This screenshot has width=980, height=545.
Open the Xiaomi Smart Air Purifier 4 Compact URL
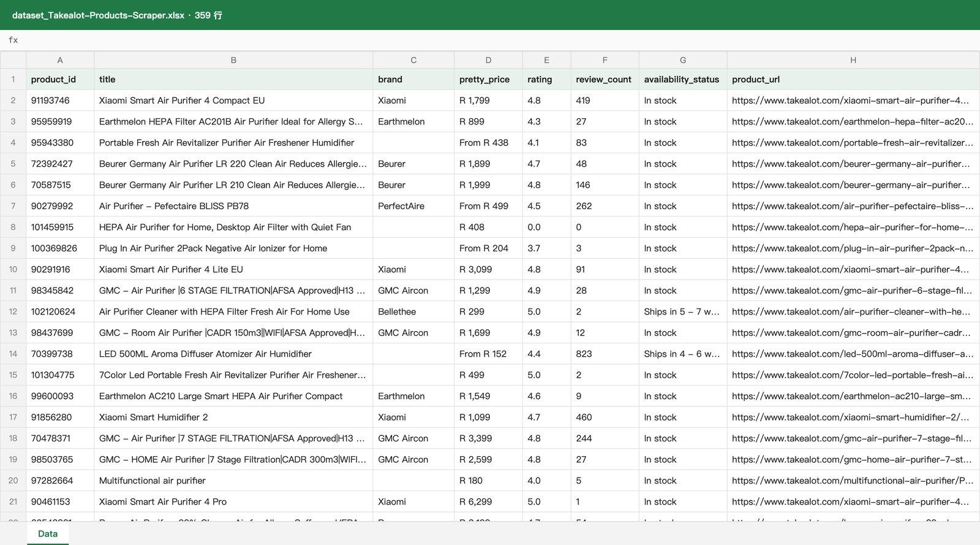click(x=853, y=101)
